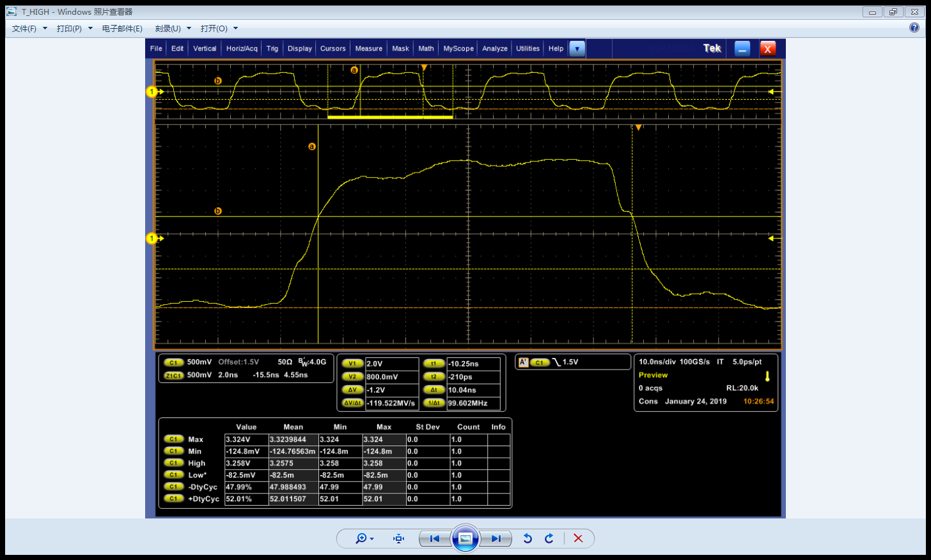Click the C1 badge on the Low* measurement row
931x560 pixels.
point(173,475)
